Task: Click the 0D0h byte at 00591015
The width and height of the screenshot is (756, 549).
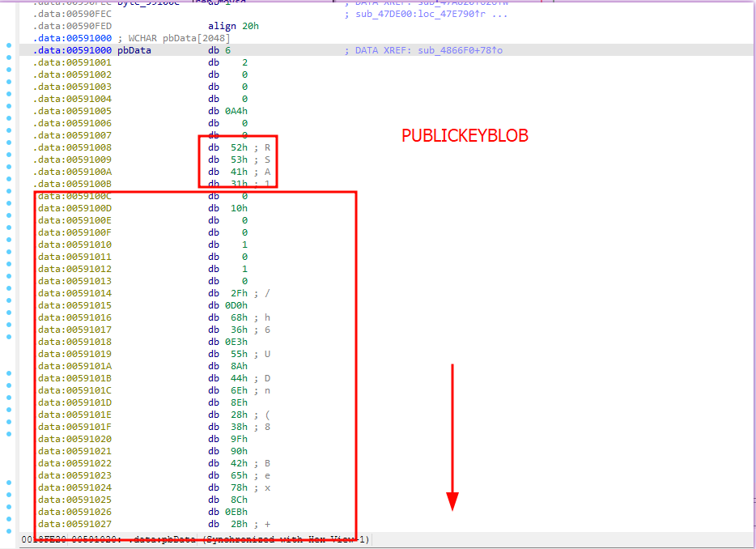Action: (x=236, y=305)
